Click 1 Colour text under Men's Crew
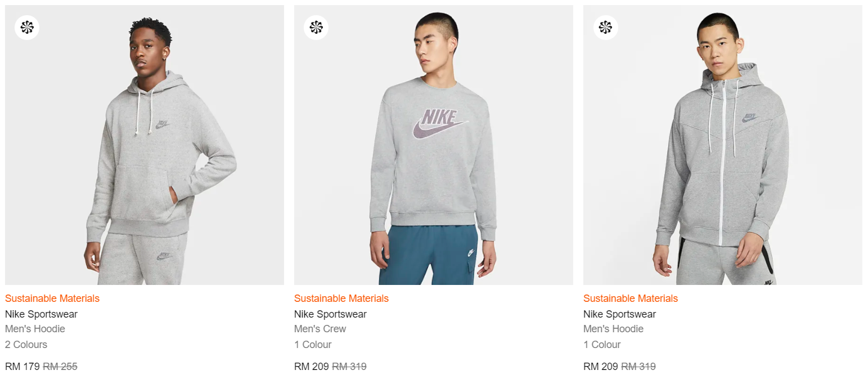The height and width of the screenshot is (379, 868). [x=313, y=345]
